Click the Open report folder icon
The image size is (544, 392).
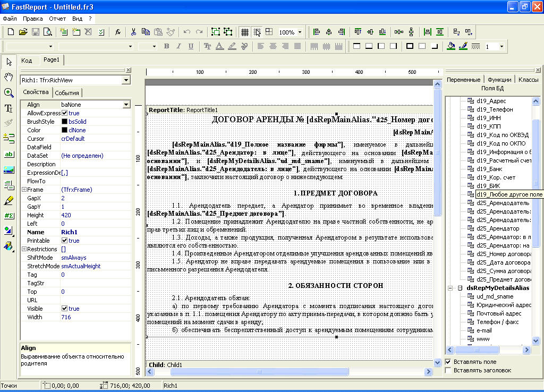coord(23,32)
